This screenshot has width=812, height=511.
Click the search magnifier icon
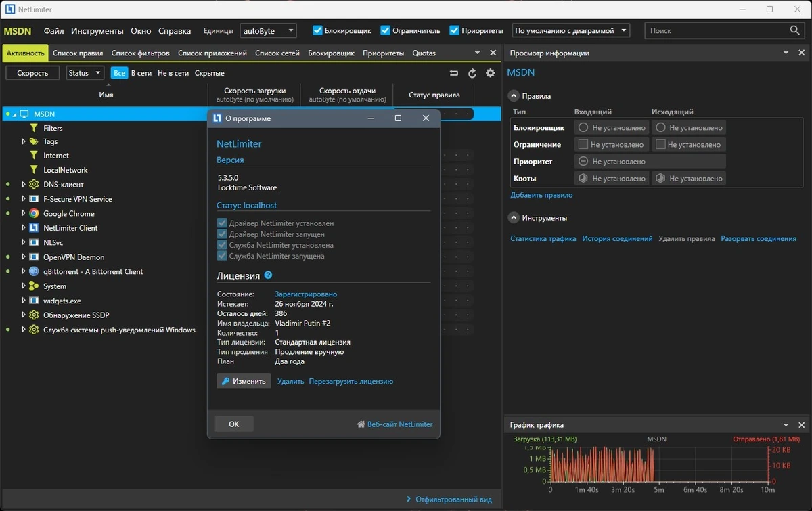tap(795, 30)
